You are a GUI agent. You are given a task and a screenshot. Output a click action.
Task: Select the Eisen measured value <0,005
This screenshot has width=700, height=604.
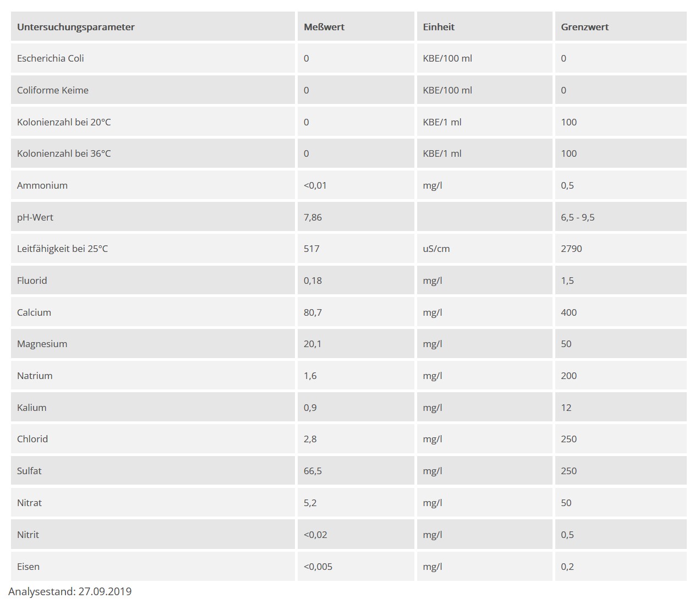(318, 567)
